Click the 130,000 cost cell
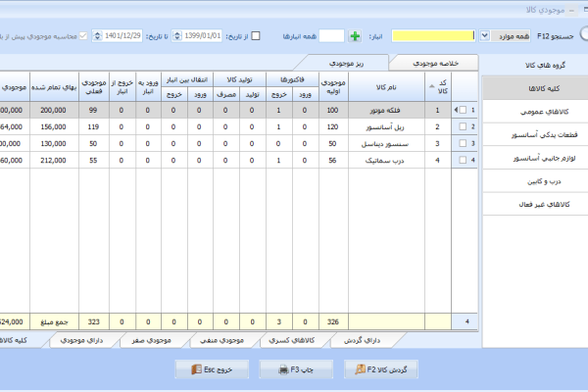The height and width of the screenshot is (392, 588). [x=54, y=143]
